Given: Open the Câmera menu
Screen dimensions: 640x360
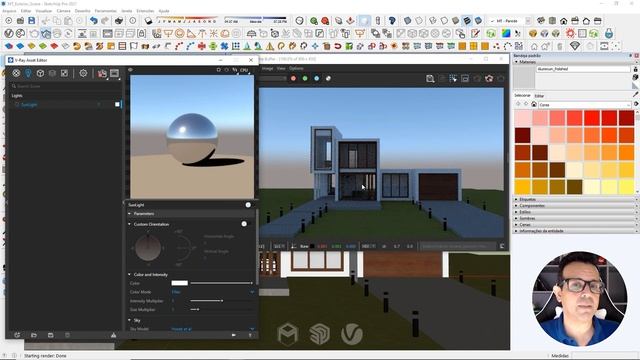Looking at the screenshot, I should [x=63, y=11].
